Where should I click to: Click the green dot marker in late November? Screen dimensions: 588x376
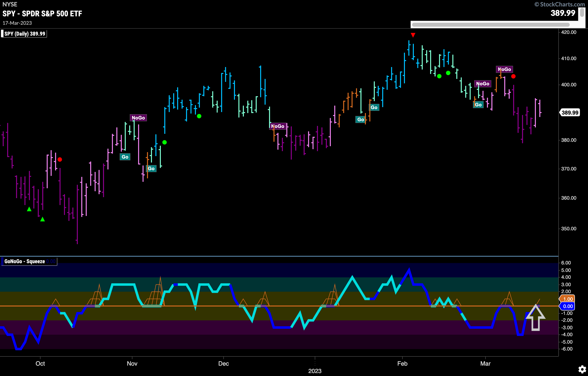pos(199,116)
